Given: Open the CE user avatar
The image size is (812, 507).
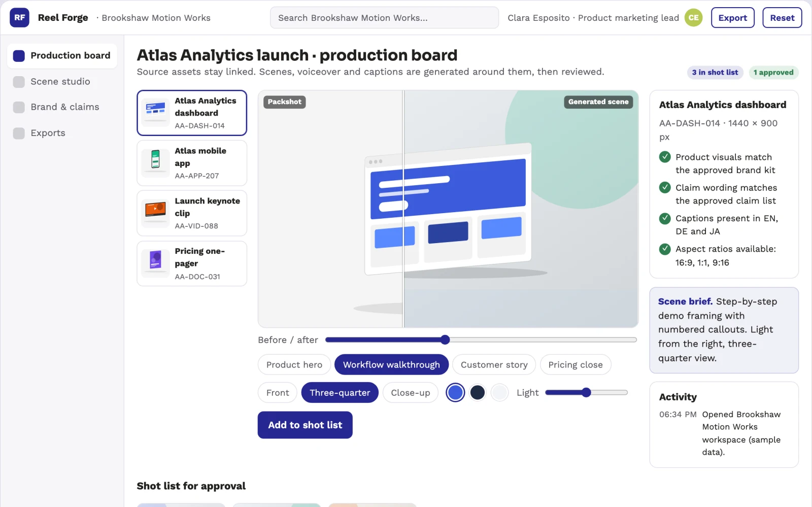Looking at the screenshot, I should [x=693, y=18].
